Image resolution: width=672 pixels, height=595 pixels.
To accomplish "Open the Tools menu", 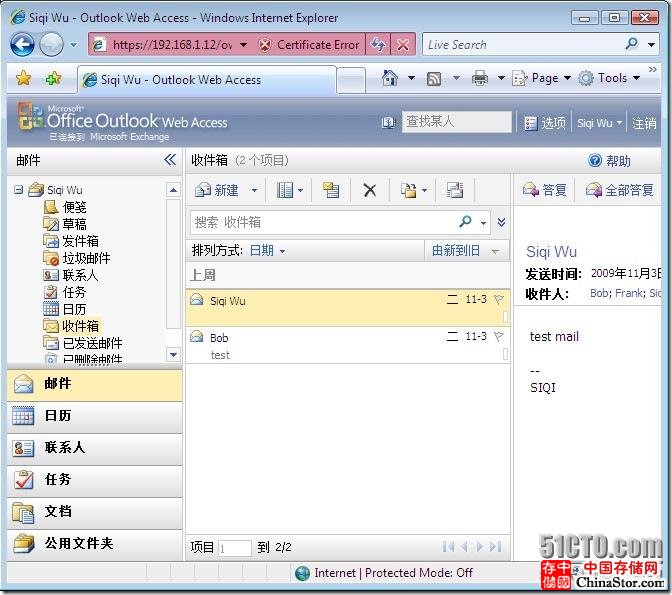I will [x=609, y=78].
